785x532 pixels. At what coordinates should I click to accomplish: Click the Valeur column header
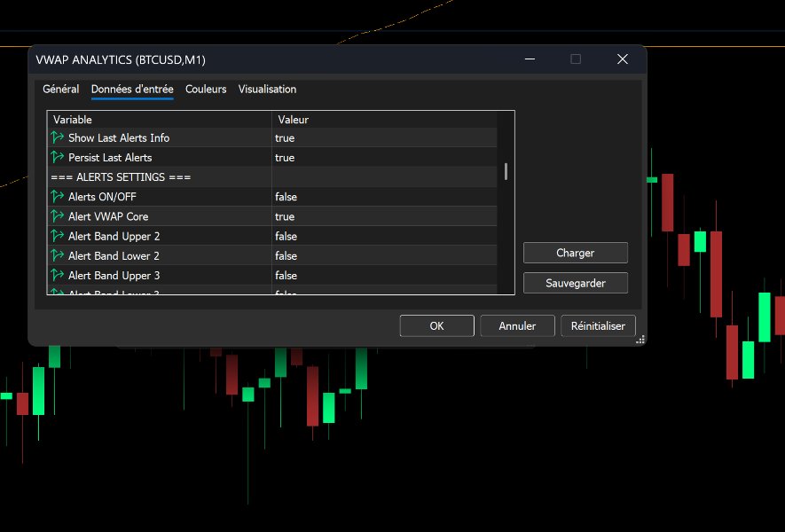(x=384, y=120)
